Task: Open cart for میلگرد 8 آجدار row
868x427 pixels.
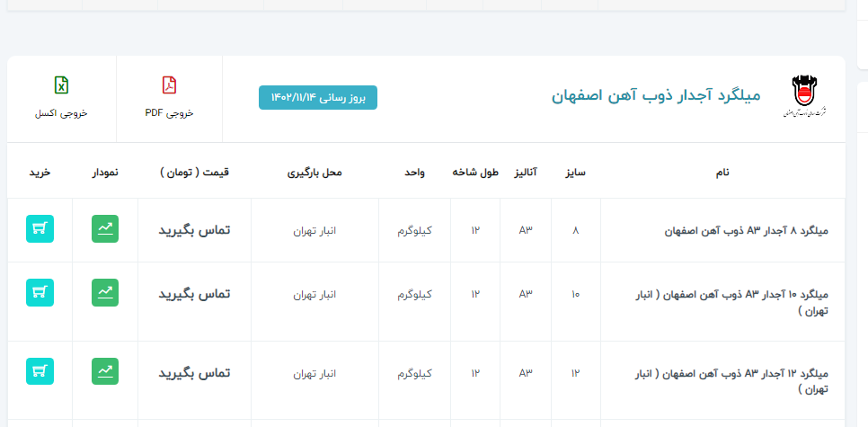Action: coord(40,230)
